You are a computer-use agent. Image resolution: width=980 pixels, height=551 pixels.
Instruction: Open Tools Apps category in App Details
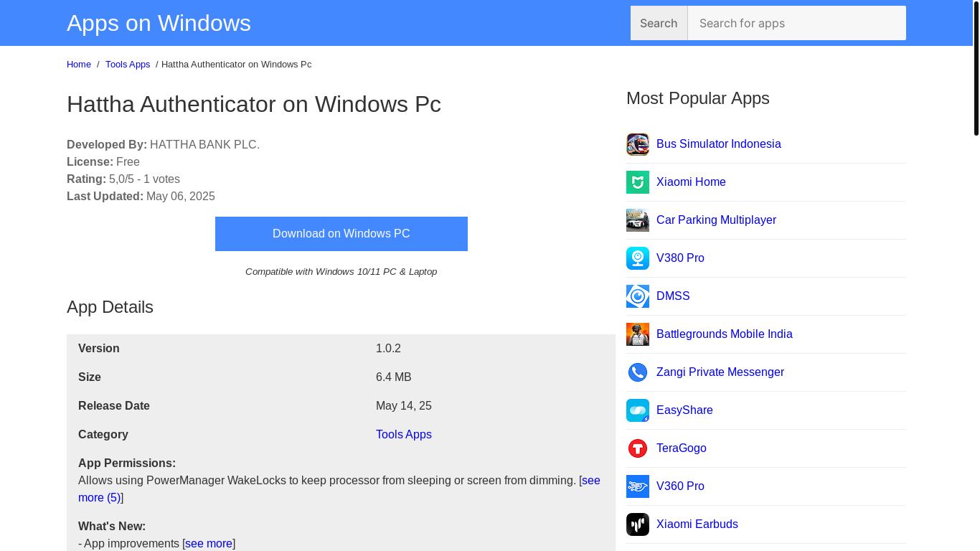[404, 435]
